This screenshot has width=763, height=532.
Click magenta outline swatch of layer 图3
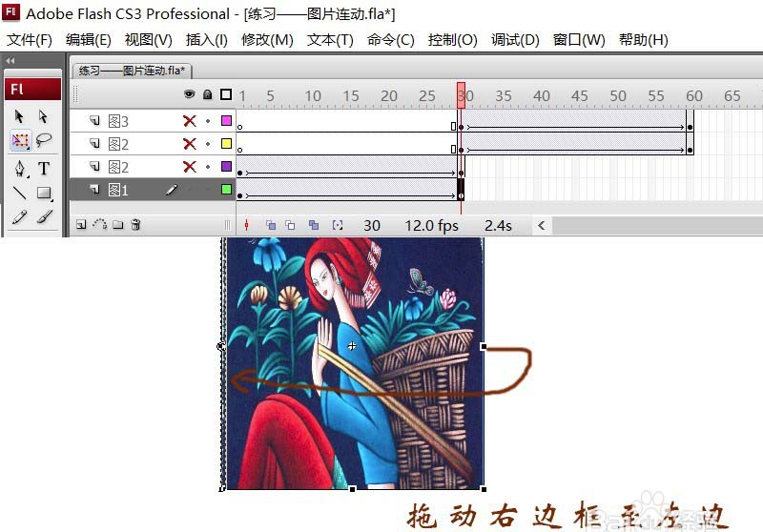point(226,120)
